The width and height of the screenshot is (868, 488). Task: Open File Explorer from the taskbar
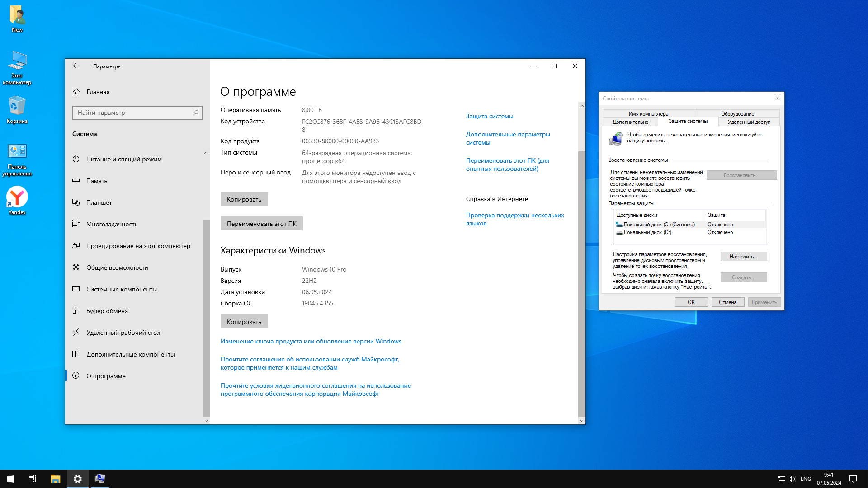(x=55, y=479)
